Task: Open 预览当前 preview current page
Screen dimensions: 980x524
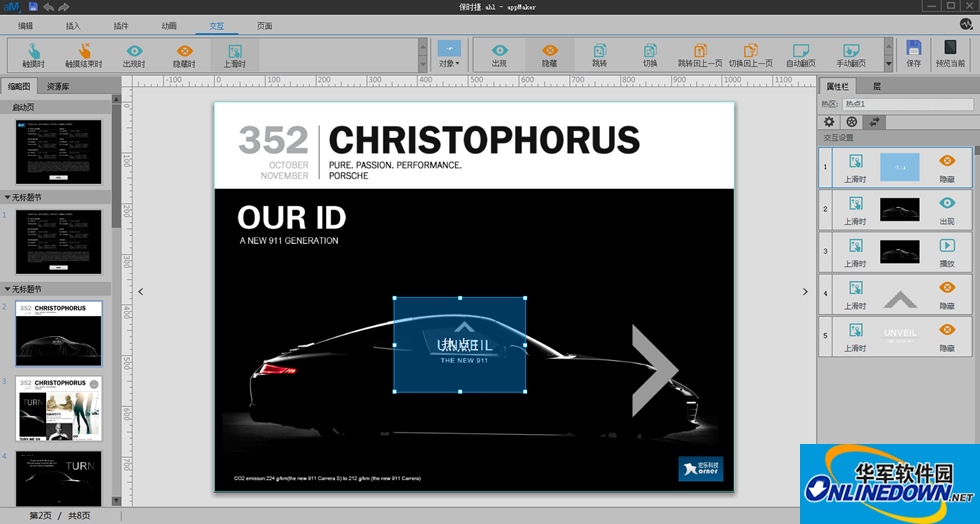Action: pos(950,52)
